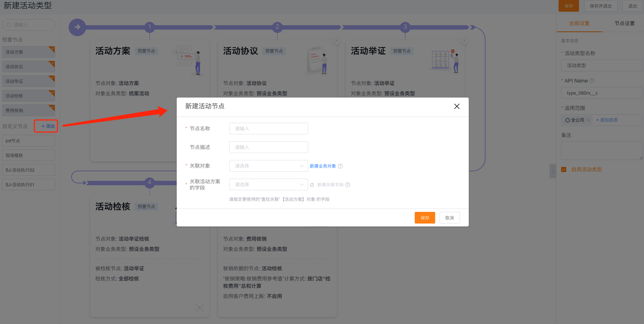
Task: Collapse the right settings panel using arrow
Action: click(x=553, y=171)
